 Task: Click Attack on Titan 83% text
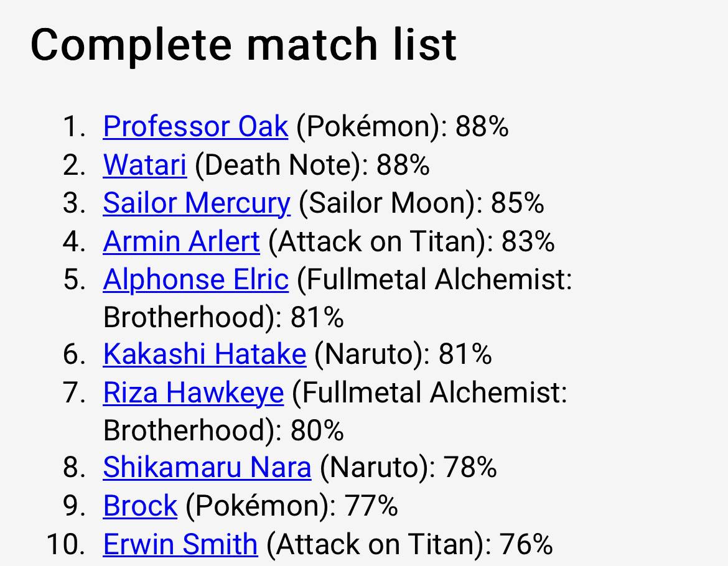(x=411, y=242)
